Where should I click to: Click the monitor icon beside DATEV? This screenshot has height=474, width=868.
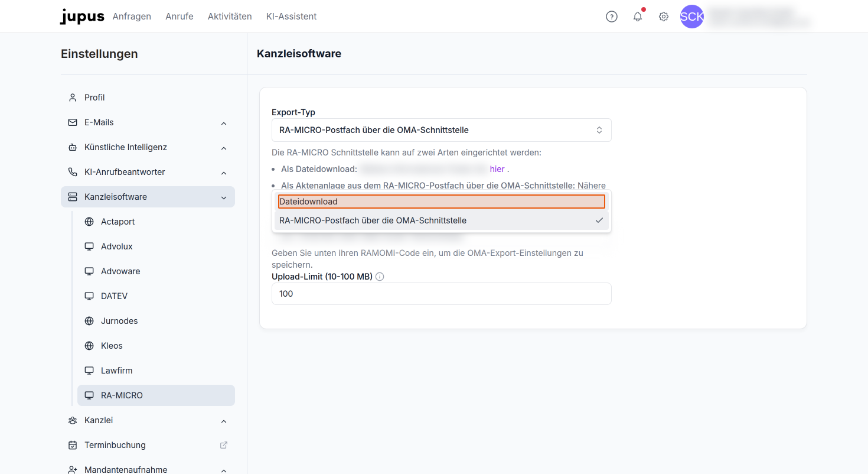click(x=89, y=296)
